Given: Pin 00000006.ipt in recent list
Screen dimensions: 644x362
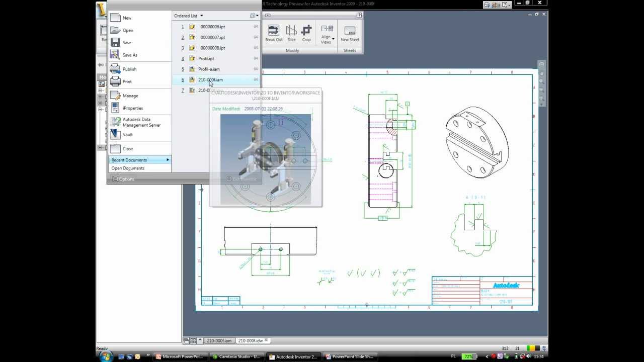Looking at the screenshot, I should [256, 27].
